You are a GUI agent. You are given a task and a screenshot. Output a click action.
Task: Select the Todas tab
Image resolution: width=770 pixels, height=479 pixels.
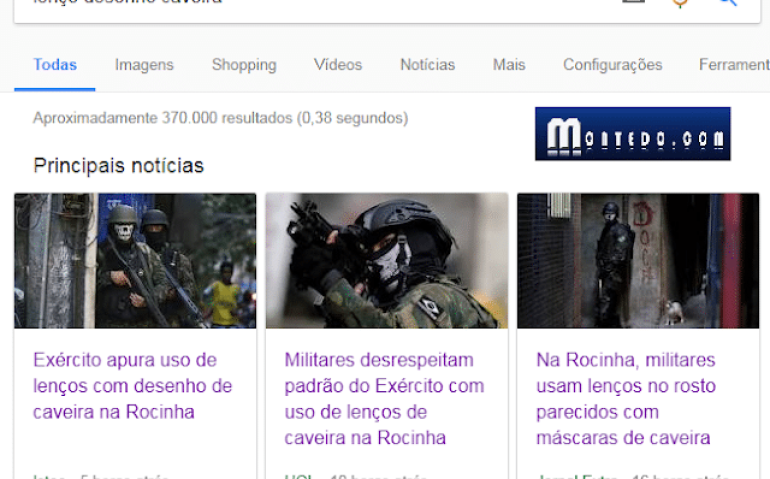pos(55,65)
